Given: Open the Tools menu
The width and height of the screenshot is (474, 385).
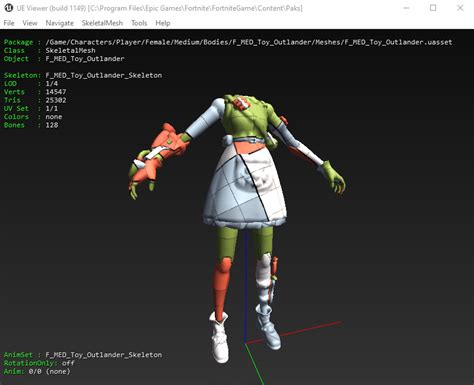Looking at the screenshot, I should click(139, 23).
